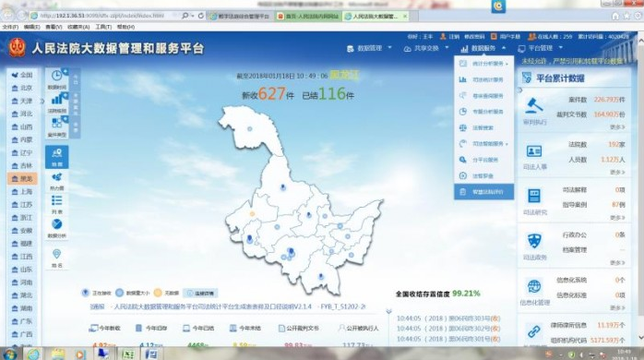The image size is (644, 360).
Task: Click 更多 link under 案件数 section
Action: coord(617,127)
